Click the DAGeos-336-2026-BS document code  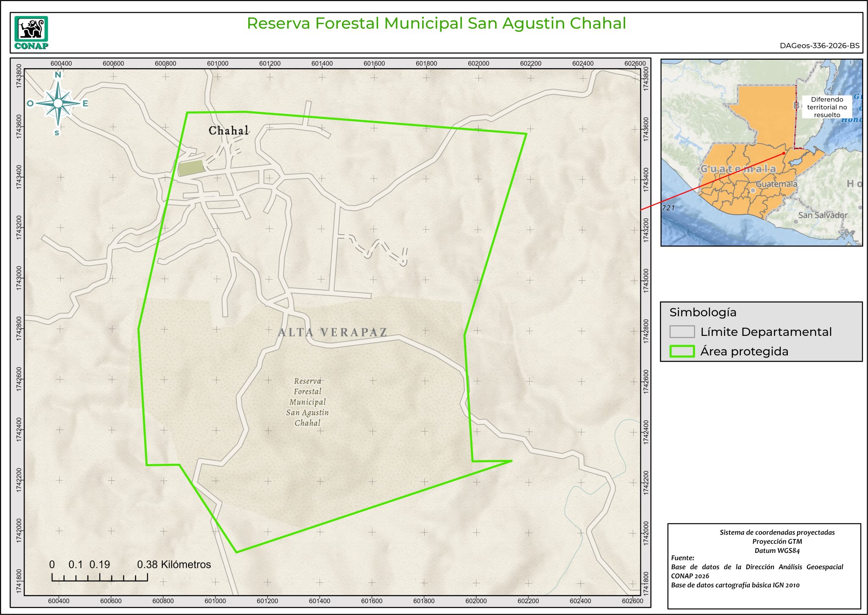pos(819,46)
